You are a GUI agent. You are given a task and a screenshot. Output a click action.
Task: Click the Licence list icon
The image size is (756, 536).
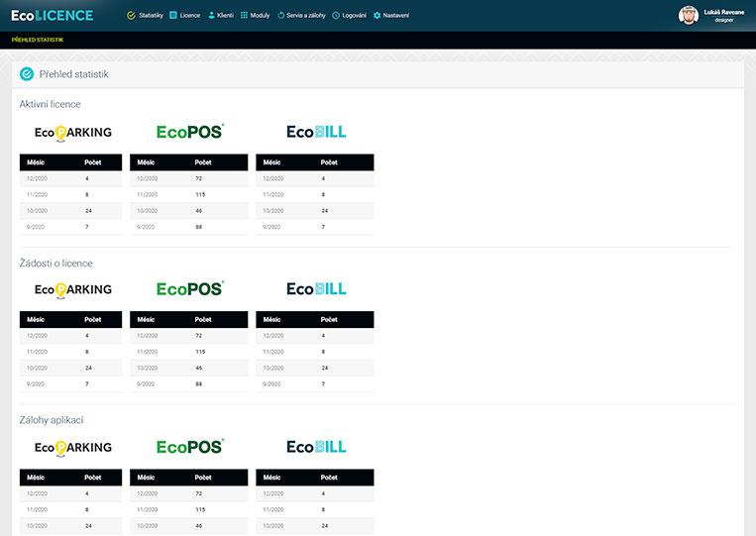coord(173,16)
